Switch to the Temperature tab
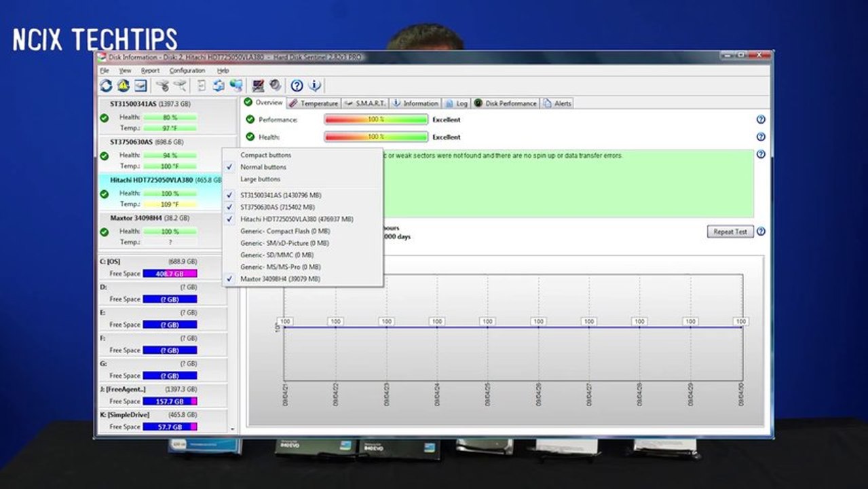 pos(313,103)
